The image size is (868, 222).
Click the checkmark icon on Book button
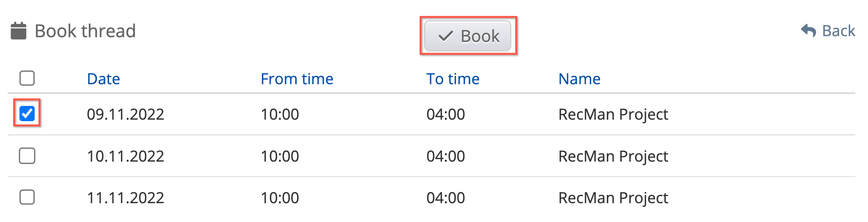446,36
